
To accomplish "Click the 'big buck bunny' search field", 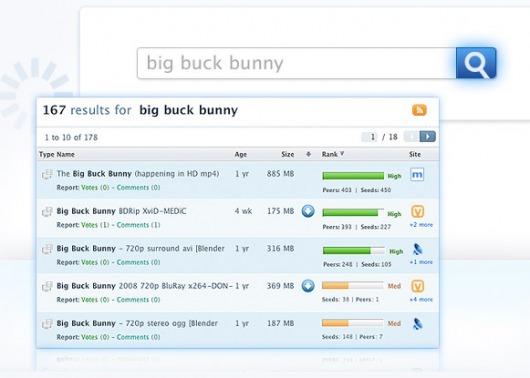I will 296,63.
